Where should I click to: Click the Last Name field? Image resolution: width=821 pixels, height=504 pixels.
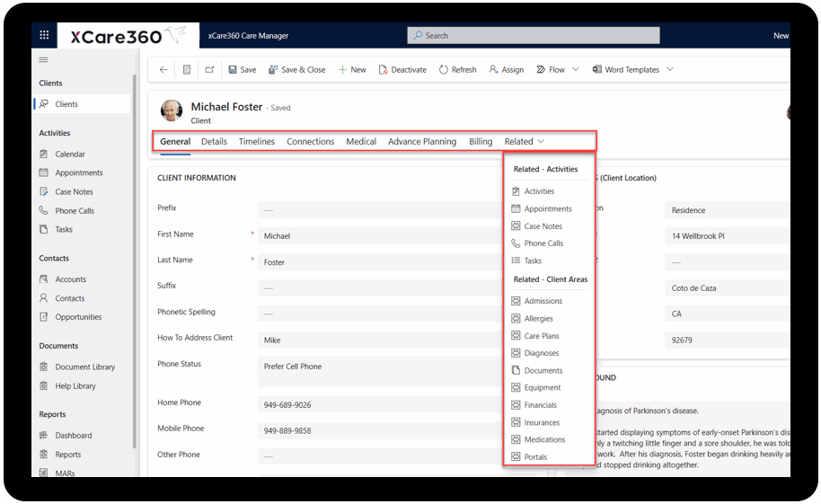380,262
